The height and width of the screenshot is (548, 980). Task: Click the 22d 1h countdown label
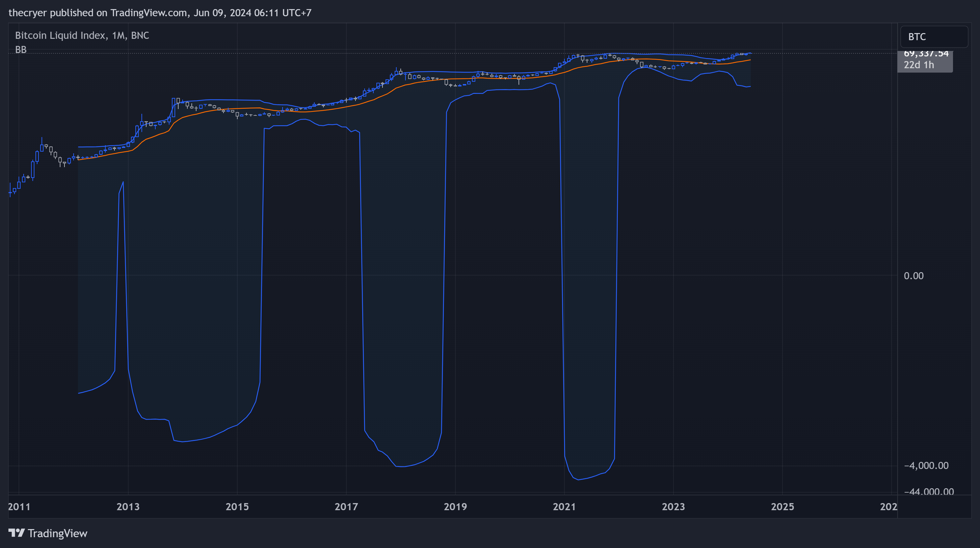coord(919,65)
